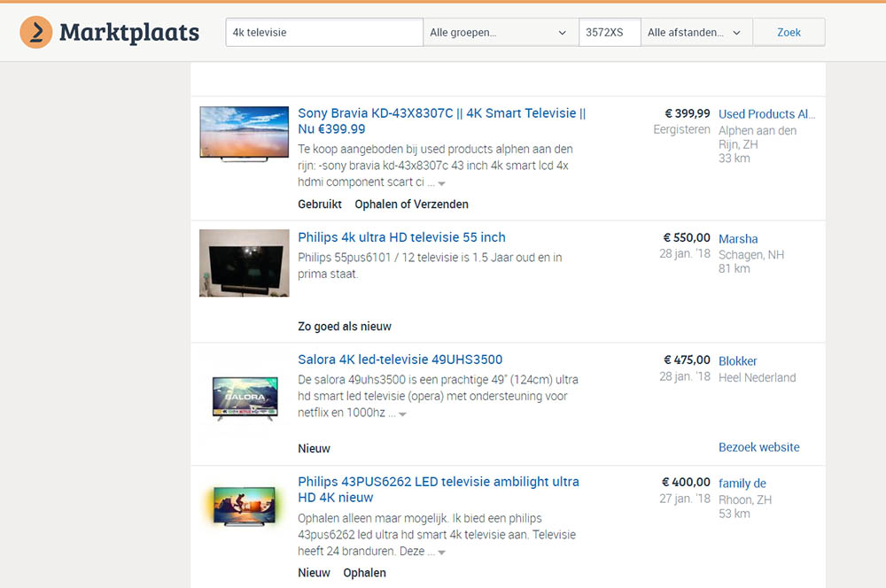The width and height of the screenshot is (886, 588).
Task: Visit the Bezoek website link
Action: [x=758, y=447]
